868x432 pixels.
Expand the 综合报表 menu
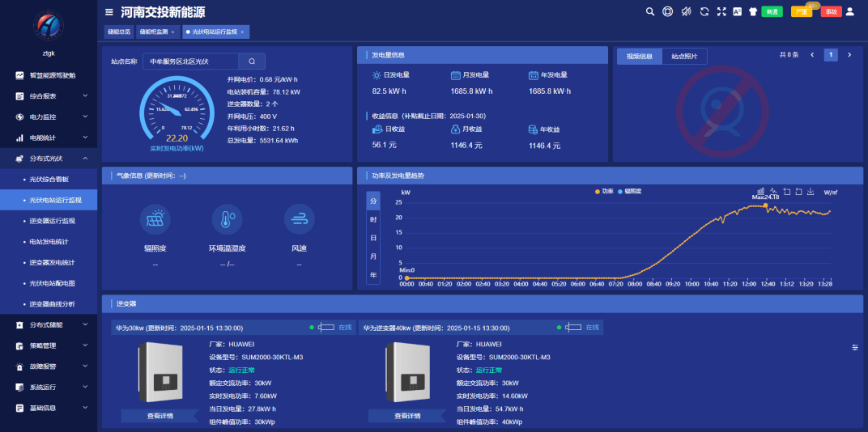(48, 95)
